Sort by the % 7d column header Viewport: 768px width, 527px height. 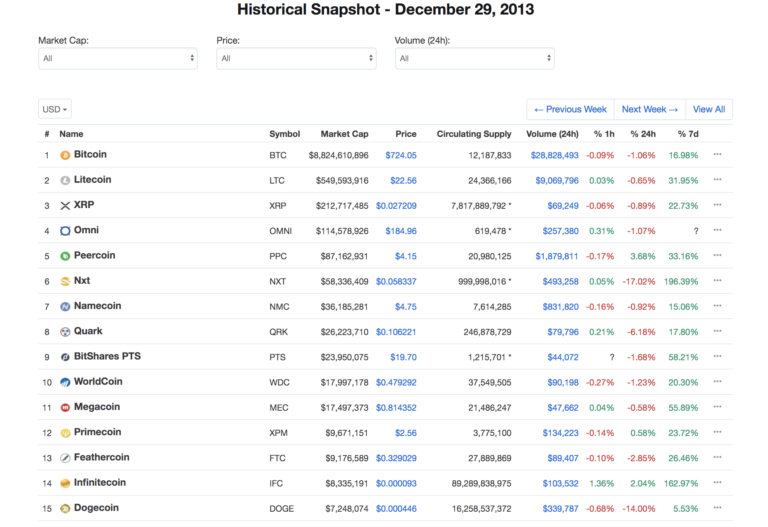688,134
